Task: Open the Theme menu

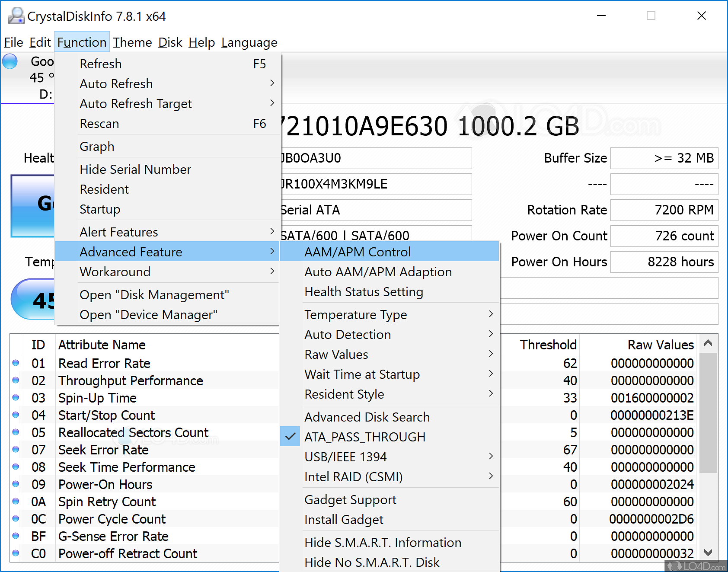Action: [132, 42]
